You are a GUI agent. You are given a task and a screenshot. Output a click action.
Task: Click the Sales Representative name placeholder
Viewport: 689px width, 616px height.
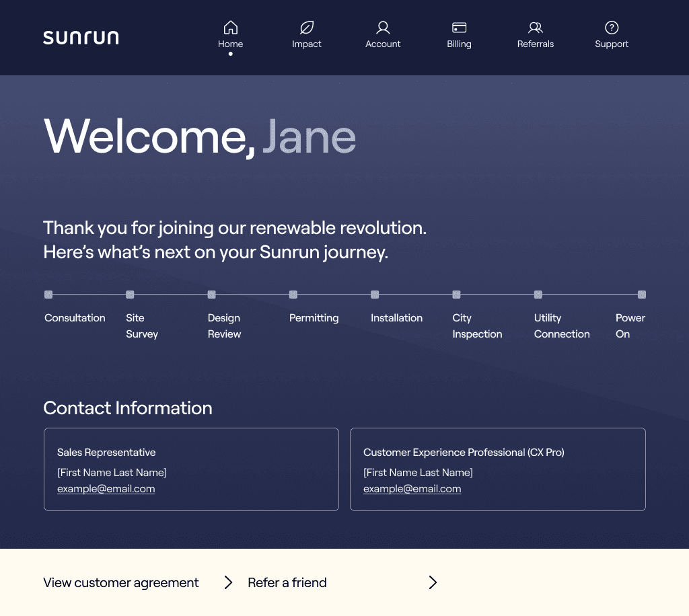click(x=112, y=473)
